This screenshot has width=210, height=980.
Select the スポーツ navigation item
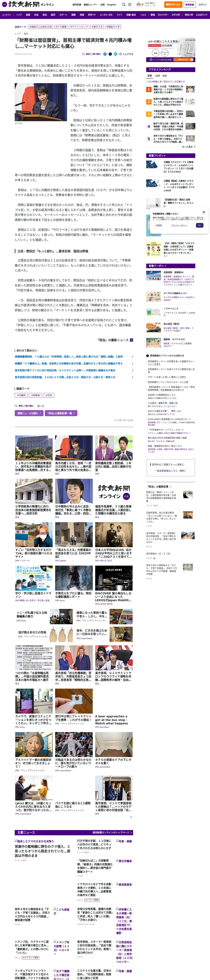(x=63, y=15)
